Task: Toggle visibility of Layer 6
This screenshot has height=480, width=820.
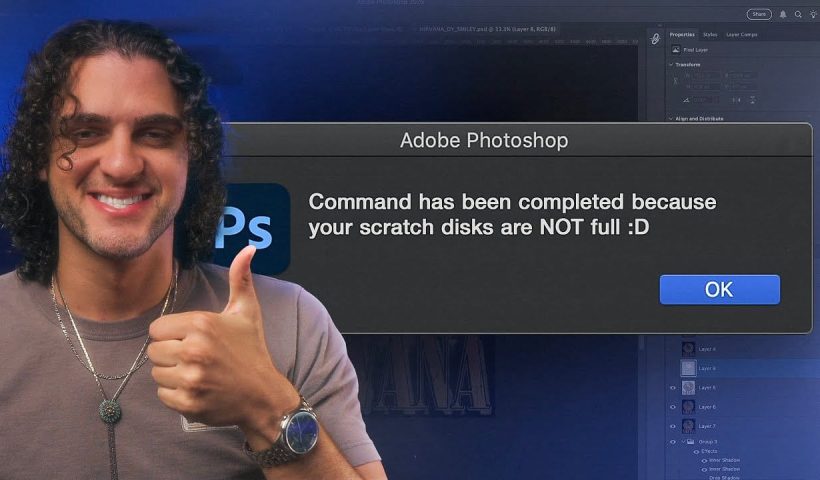Action: (673, 407)
